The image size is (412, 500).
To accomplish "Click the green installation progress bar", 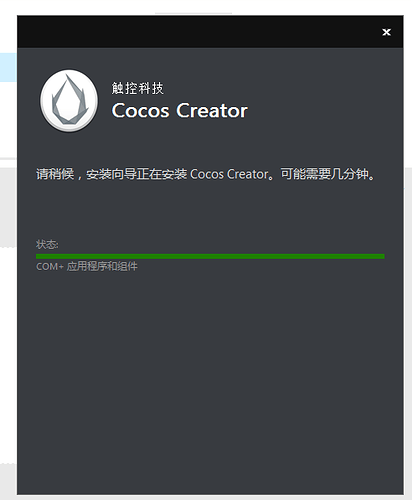I will 210,256.
